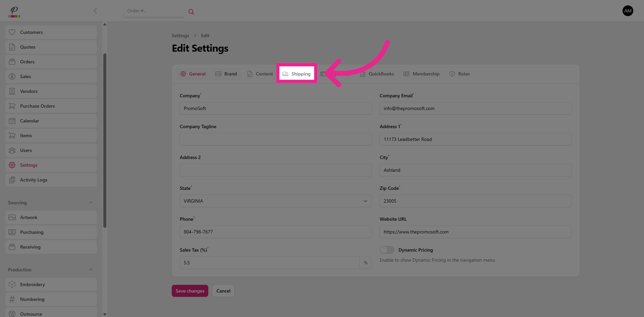Click the Company Tagline input field
The width and height of the screenshot is (644, 317).
(275, 139)
